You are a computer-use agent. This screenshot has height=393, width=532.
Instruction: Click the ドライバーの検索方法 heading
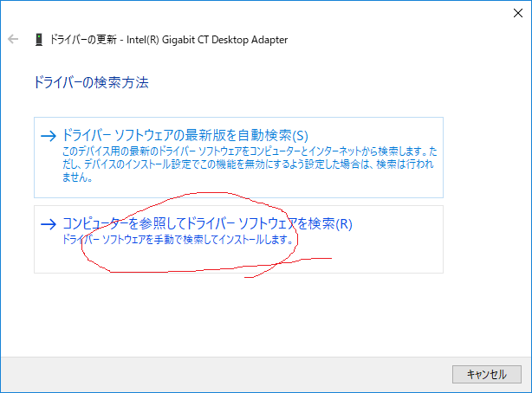91,83
